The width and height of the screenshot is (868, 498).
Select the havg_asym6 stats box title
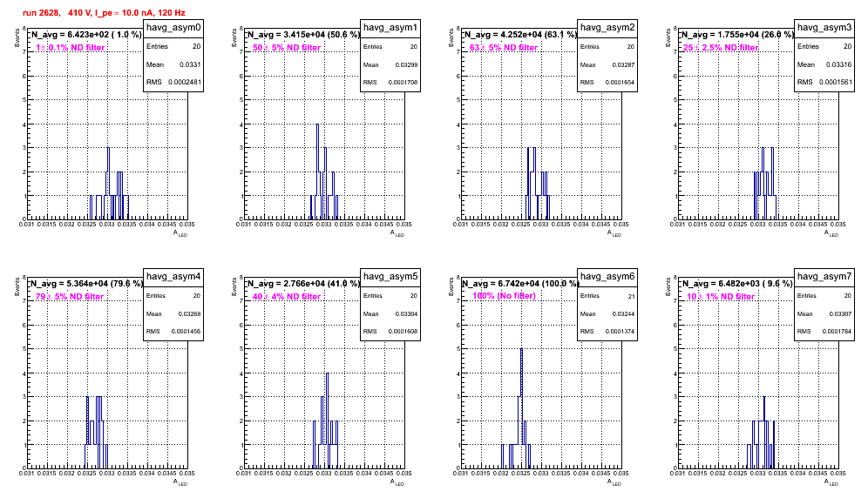click(x=607, y=277)
